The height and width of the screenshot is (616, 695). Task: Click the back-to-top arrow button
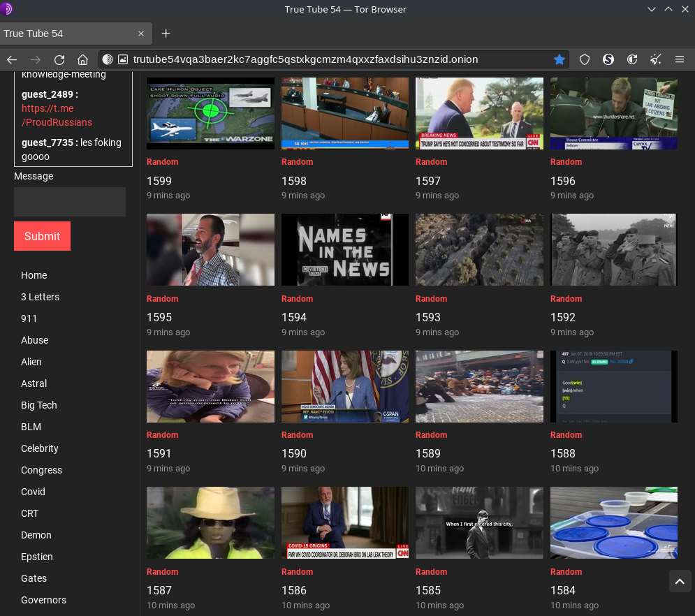[680, 581]
